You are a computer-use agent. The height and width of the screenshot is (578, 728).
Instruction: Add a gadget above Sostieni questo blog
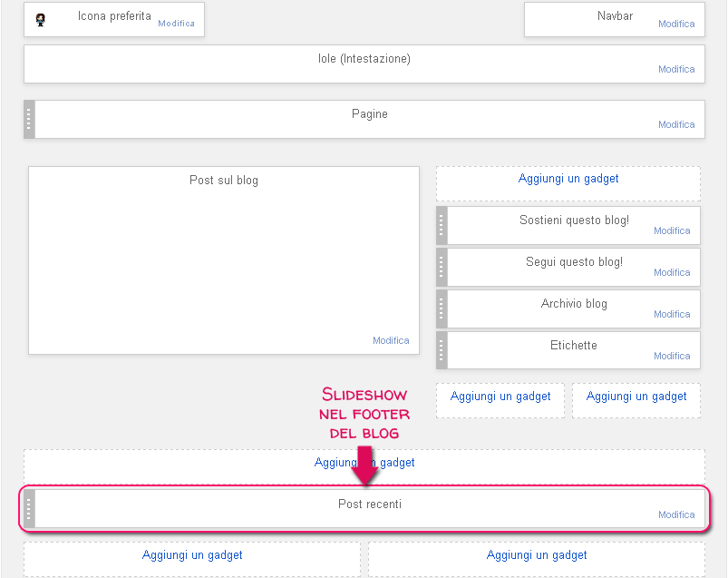click(x=568, y=179)
